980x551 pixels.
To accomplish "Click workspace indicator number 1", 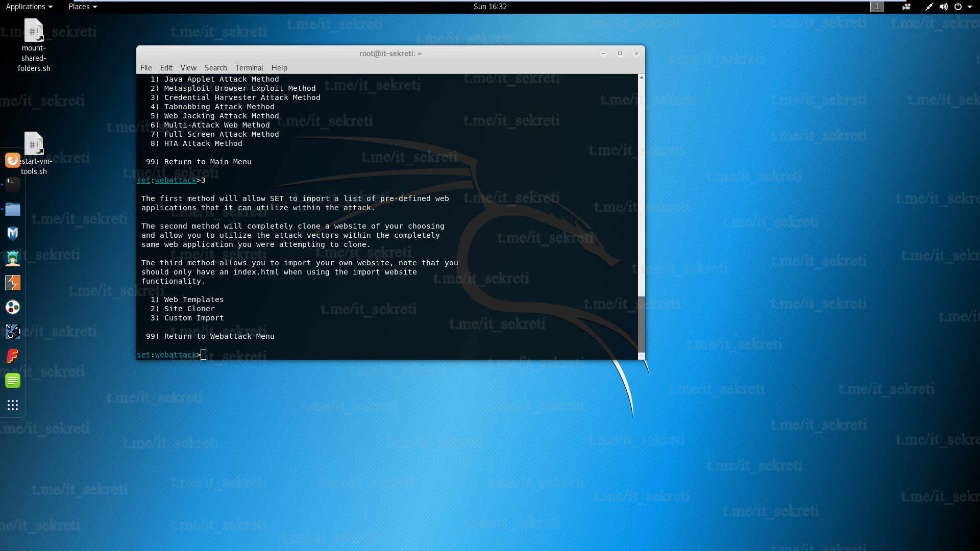I will 876,7.
